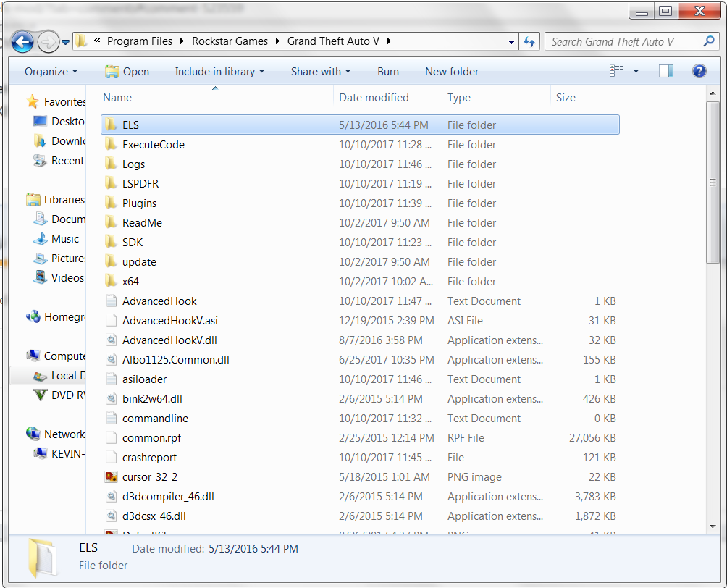Click the search magnifier icon

(x=708, y=41)
